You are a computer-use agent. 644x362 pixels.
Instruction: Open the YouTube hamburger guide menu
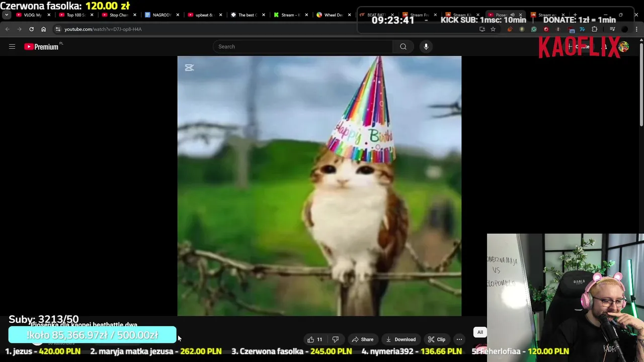coord(12,47)
